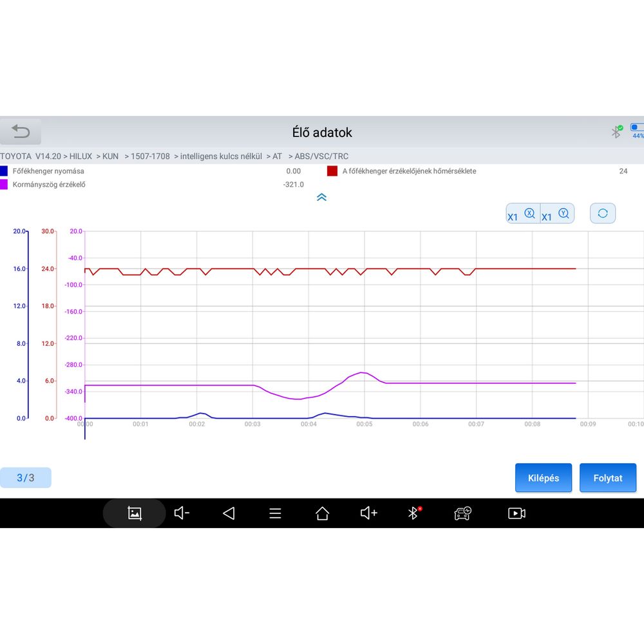Collapse the data list double chevron
Viewport: 644px width, 644px height.
[x=322, y=197]
